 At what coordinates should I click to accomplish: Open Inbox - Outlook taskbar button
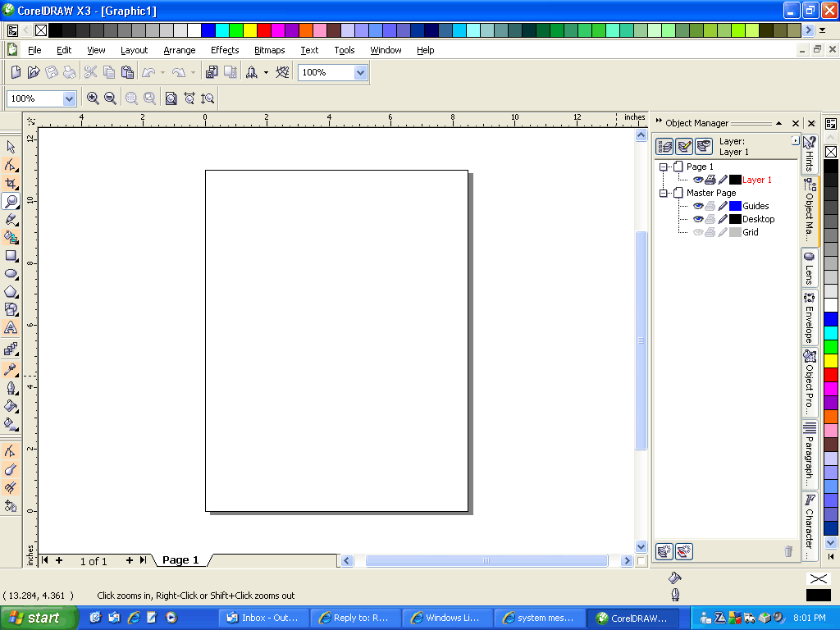click(x=263, y=618)
